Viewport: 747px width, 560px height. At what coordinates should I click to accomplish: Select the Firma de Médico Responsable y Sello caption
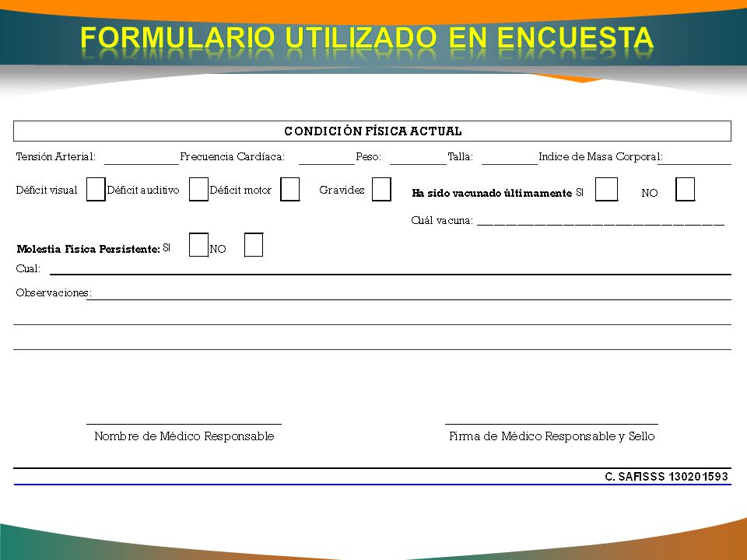(552, 436)
